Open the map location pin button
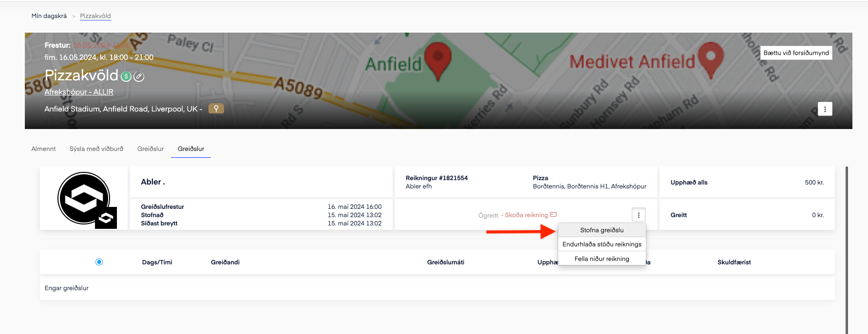Screen dimensions: 868x334 tap(216, 109)
